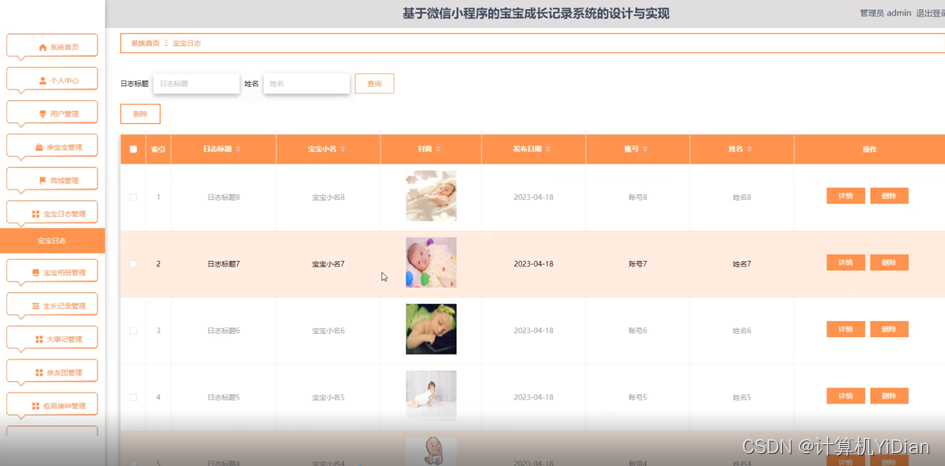This screenshot has width=945, height=466.
Task: Open the 亲友团管理 menu
Action: tap(52, 372)
